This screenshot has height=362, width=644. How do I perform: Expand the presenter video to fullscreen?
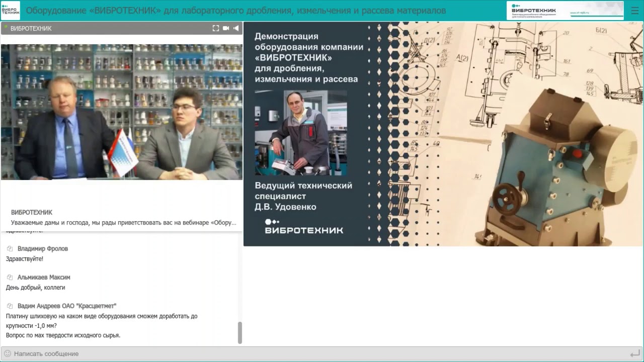216,28
